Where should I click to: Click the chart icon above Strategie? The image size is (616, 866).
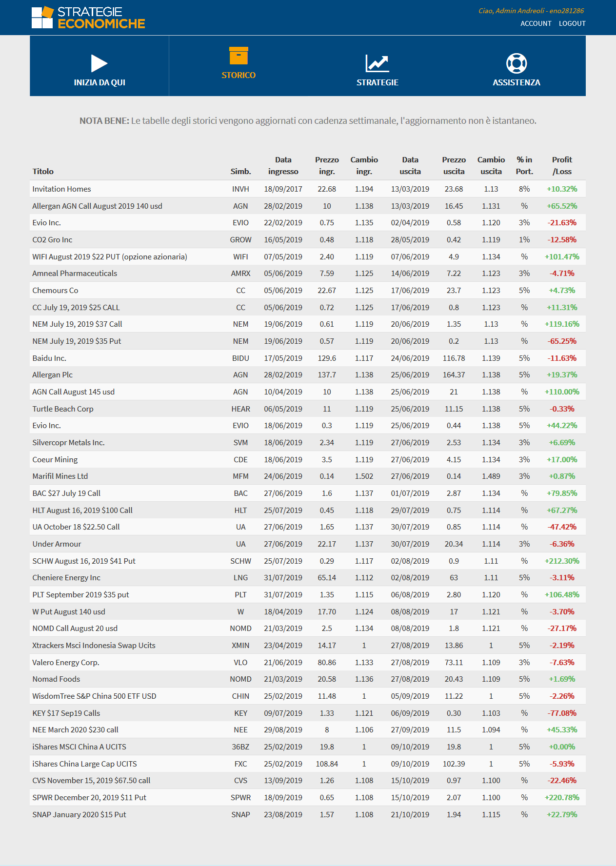coord(377,63)
